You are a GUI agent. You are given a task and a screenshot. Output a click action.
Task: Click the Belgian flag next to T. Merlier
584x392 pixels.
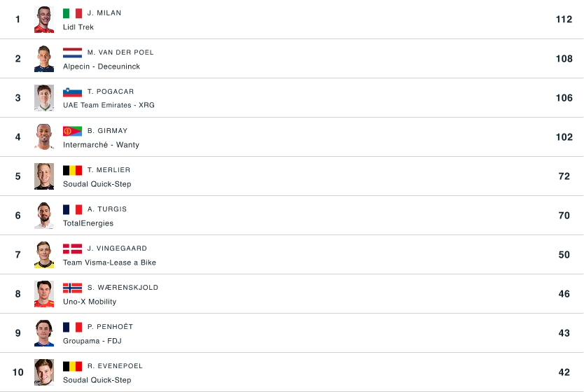pyautogui.click(x=72, y=171)
